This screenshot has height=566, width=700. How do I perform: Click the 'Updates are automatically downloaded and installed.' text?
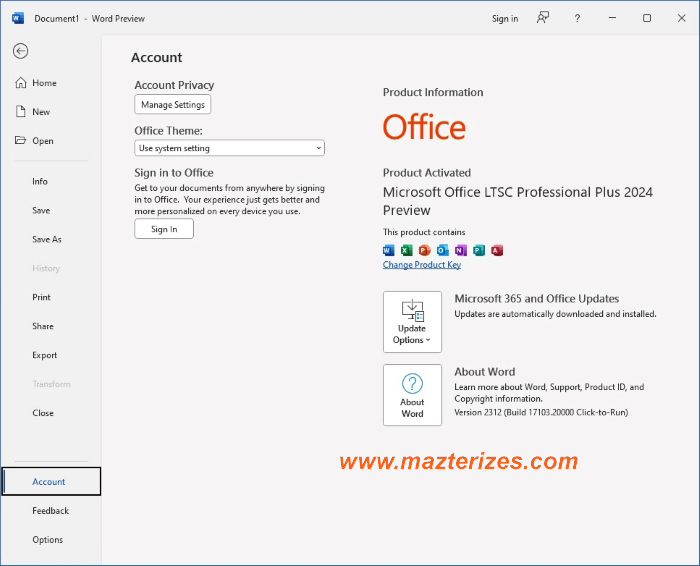pos(555,314)
